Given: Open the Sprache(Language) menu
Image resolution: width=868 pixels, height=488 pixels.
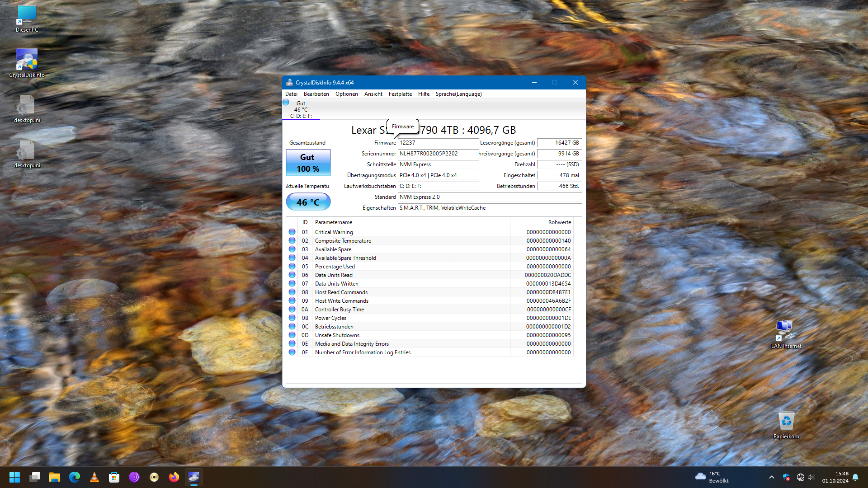Looking at the screenshot, I should point(458,94).
